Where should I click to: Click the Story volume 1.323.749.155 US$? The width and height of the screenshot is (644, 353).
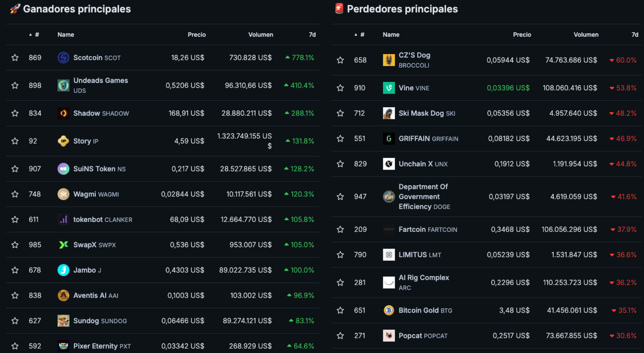pos(244,141)
